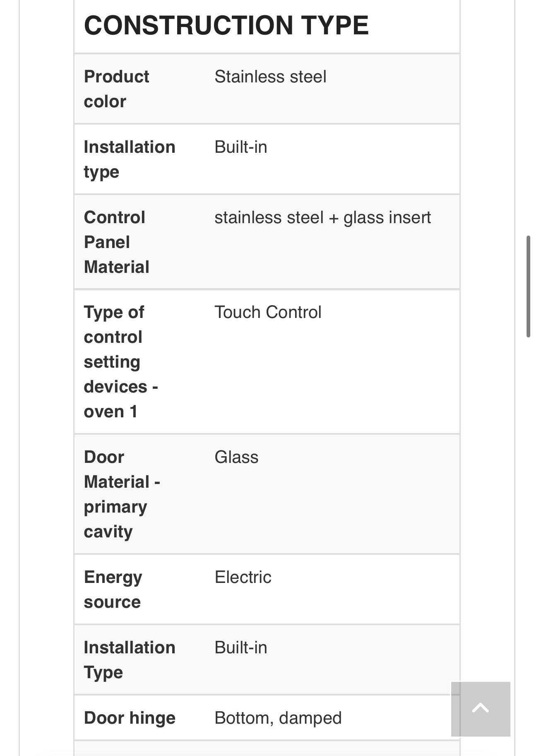
Task: Click Installation type label below Product color
Action: coord(129,159)
